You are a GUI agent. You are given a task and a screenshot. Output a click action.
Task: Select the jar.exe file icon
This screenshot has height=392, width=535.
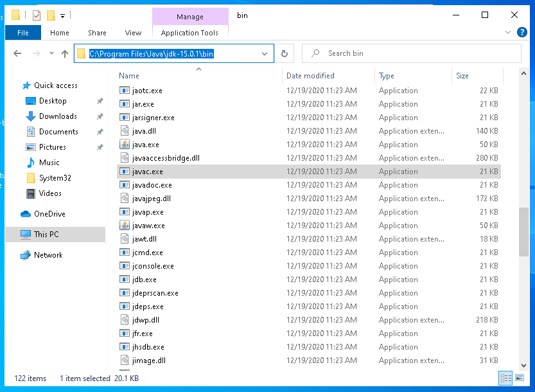click(x=125, y=104)
